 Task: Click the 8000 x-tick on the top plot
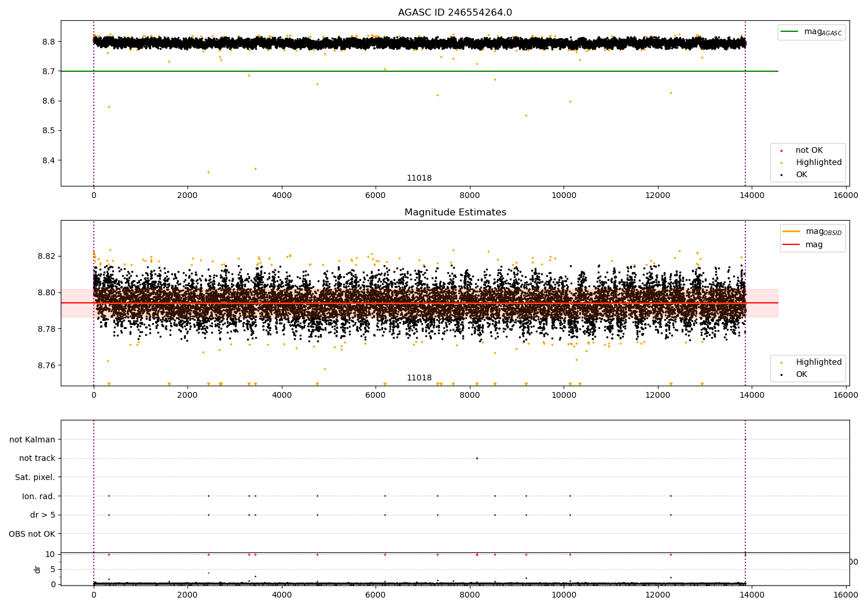(470, 196)
